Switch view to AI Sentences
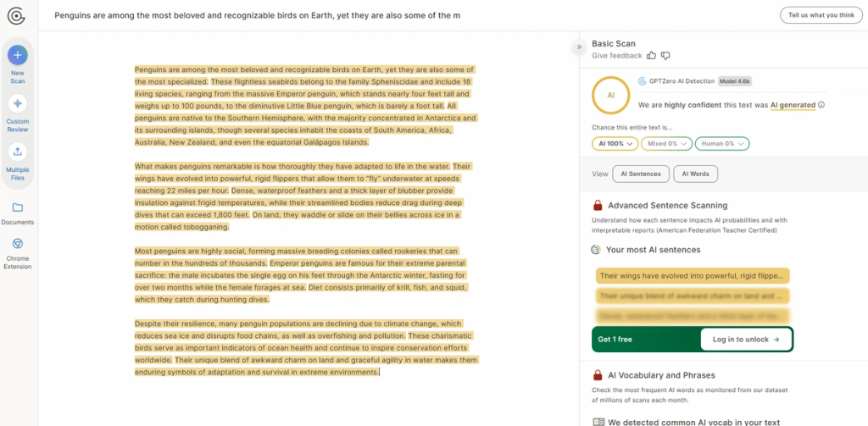Screen dimensions: 868x426 click(x=641, y=174)
